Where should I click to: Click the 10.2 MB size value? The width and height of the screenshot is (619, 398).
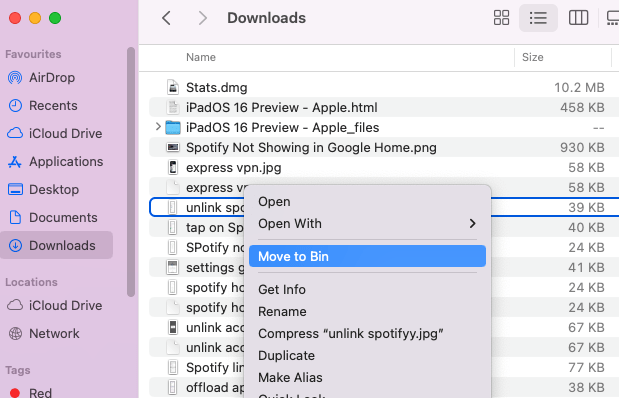(x=579, y=87)
